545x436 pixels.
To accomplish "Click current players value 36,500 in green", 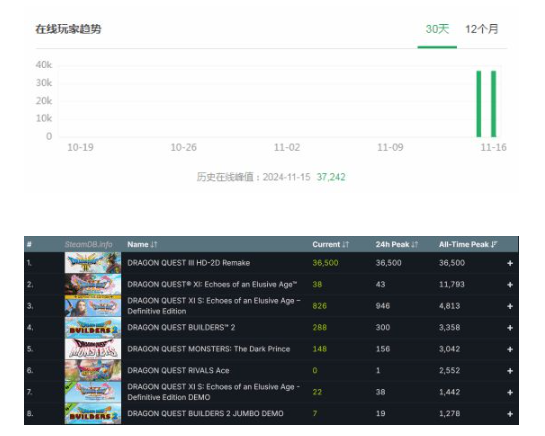I will [325, 263].
